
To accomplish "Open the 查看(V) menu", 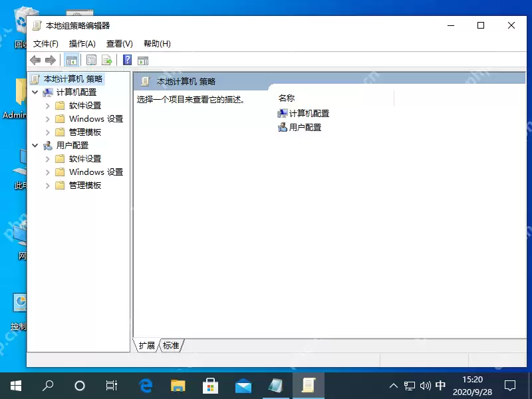I will pyautogui.click(x=118, y=43).
